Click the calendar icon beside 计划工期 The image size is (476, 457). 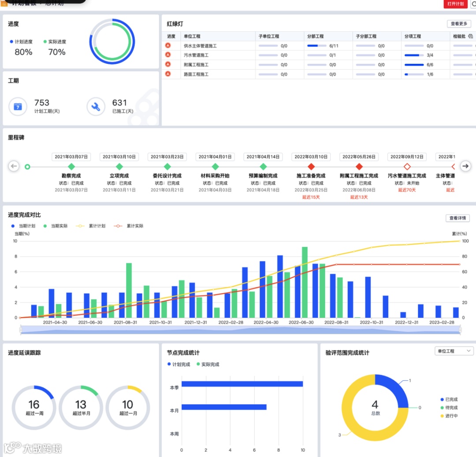[18, 107]
